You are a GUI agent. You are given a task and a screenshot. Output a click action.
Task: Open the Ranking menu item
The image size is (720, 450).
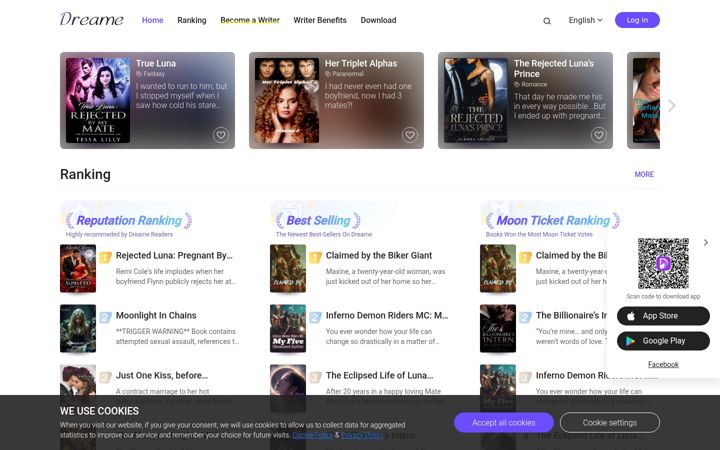(191, 20)
